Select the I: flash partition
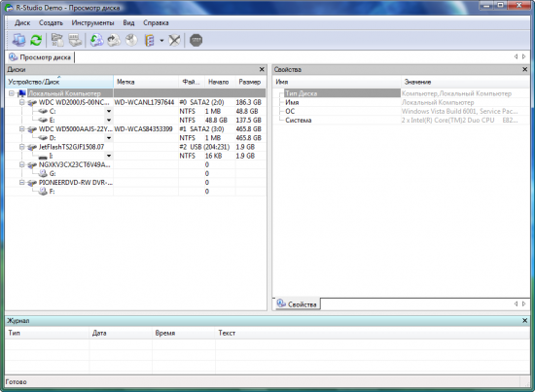Screen dimensions: 535x392 pyautogui.click(x=52, y=156)
